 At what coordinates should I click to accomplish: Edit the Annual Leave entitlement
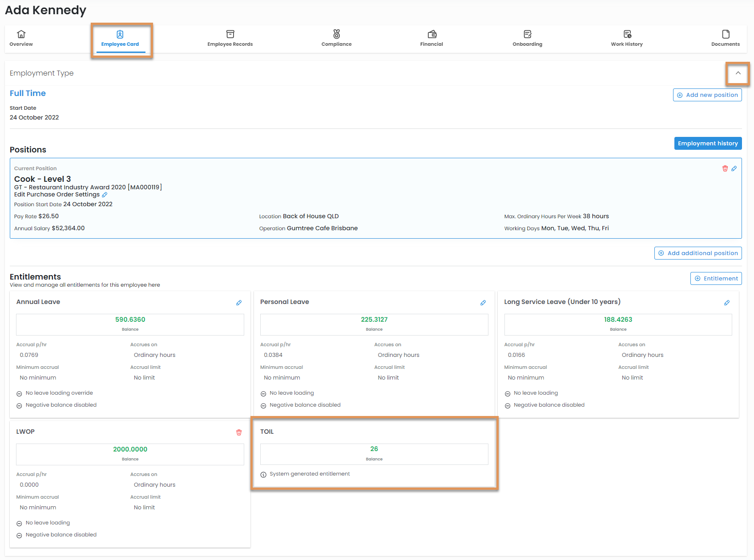point(239,303)
